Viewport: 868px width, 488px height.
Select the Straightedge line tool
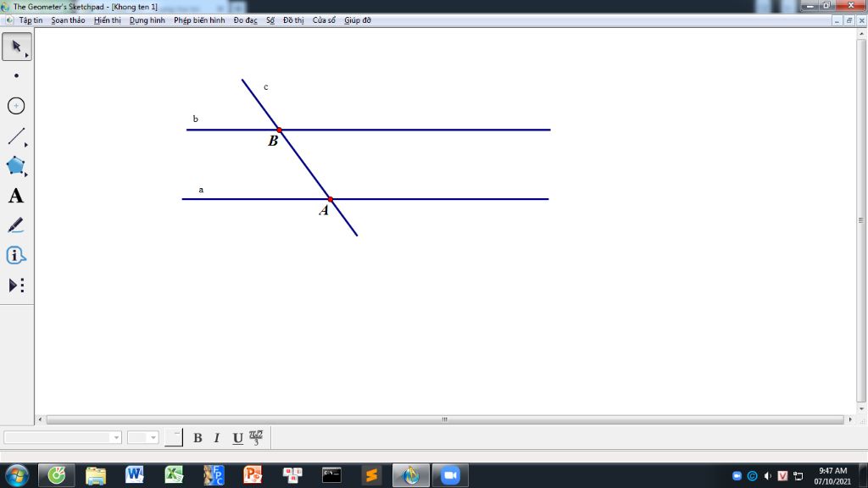[17, 136]
